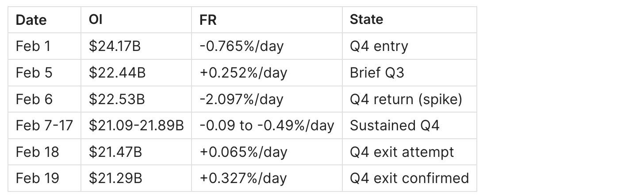
Task: Select the Q4 entry state cell
Action: pos(379,46)
